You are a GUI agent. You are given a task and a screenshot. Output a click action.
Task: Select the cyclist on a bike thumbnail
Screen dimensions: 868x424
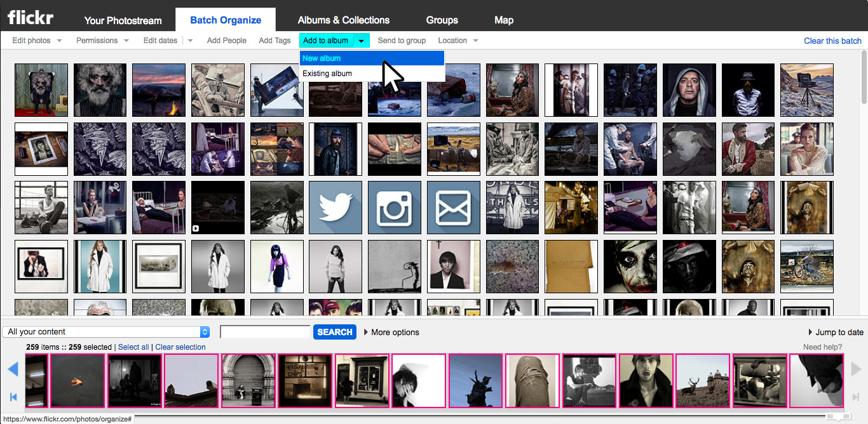(807, 267)
